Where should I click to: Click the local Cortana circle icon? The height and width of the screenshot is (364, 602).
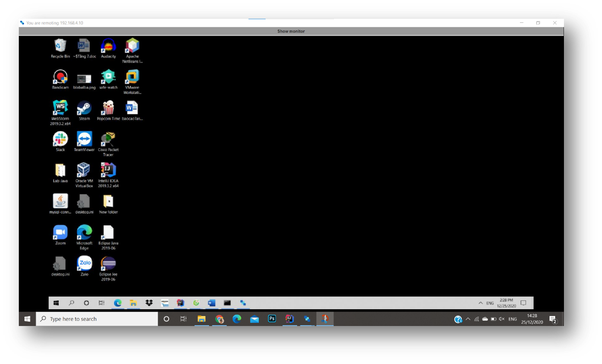[x=166, y=319]
